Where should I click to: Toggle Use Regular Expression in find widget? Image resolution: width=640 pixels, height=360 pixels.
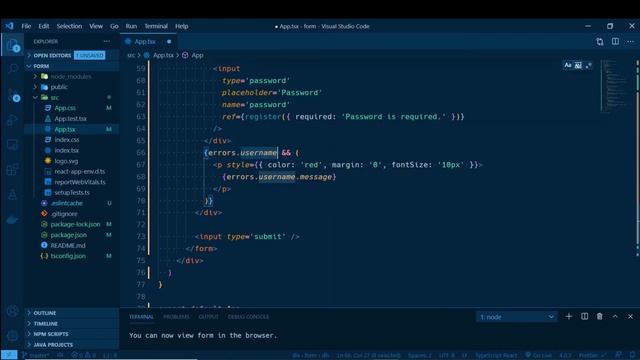point(588,65)
